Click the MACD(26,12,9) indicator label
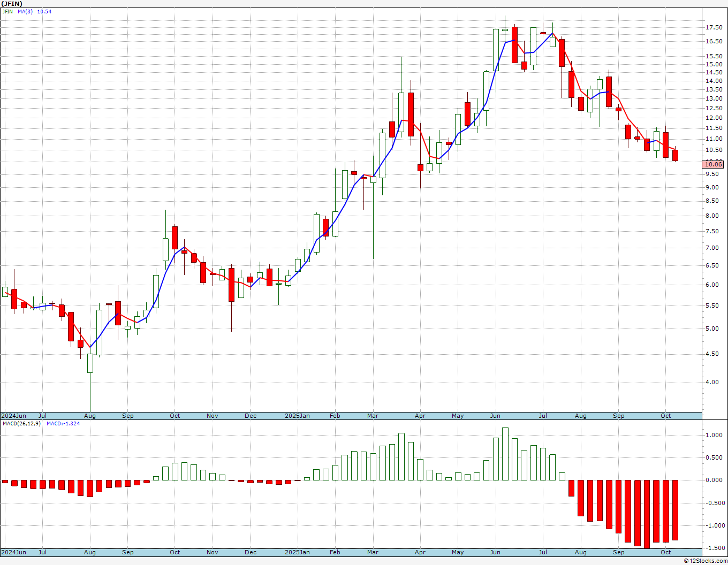The width and height of the screenshot is (728, 565). (x=22, y=424)
